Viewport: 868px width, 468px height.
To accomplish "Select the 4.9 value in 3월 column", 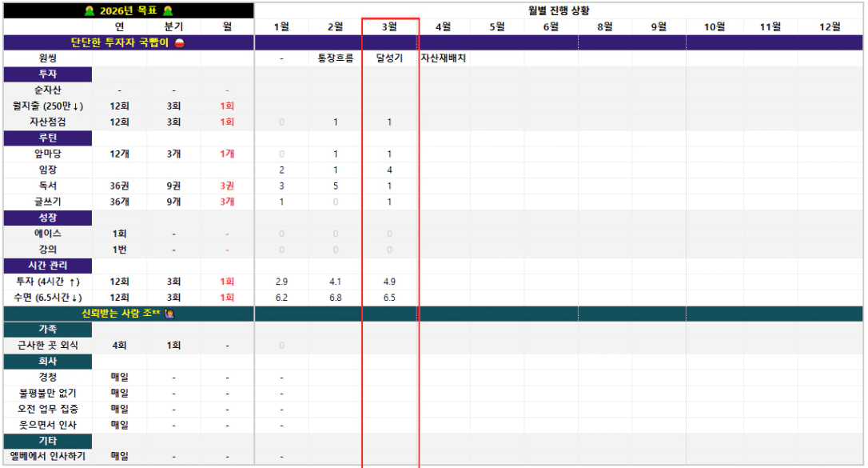I will [390, 282].
